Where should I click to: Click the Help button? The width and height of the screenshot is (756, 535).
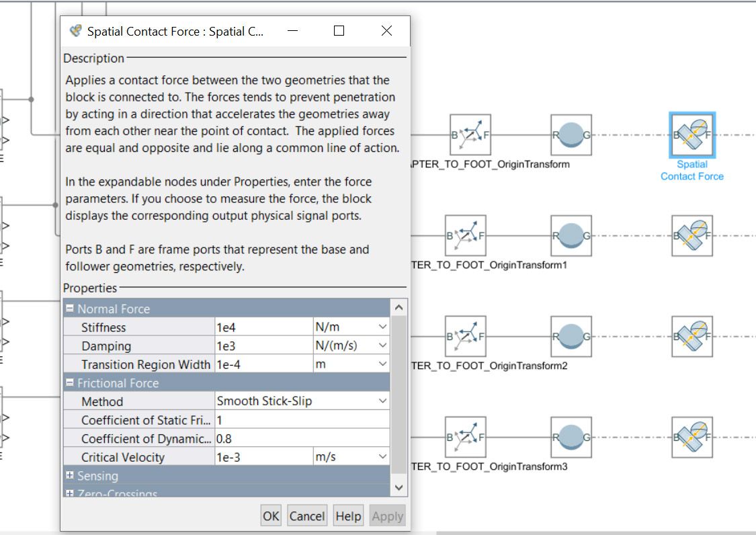click(348, 516)
